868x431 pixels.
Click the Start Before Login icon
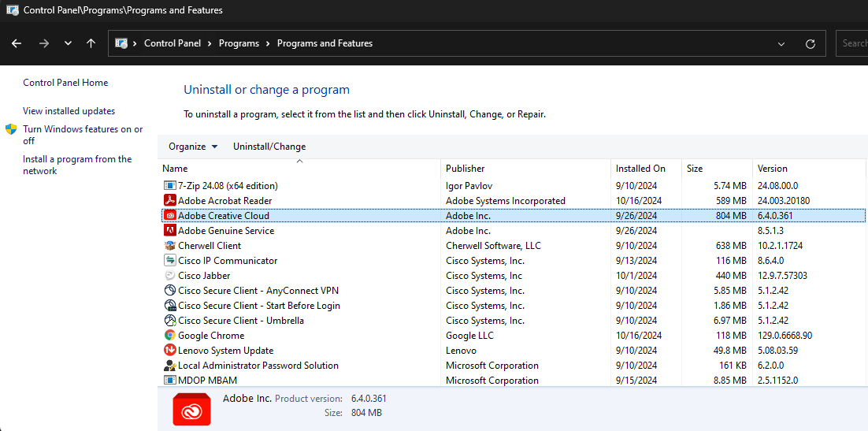tap(169, 305)
